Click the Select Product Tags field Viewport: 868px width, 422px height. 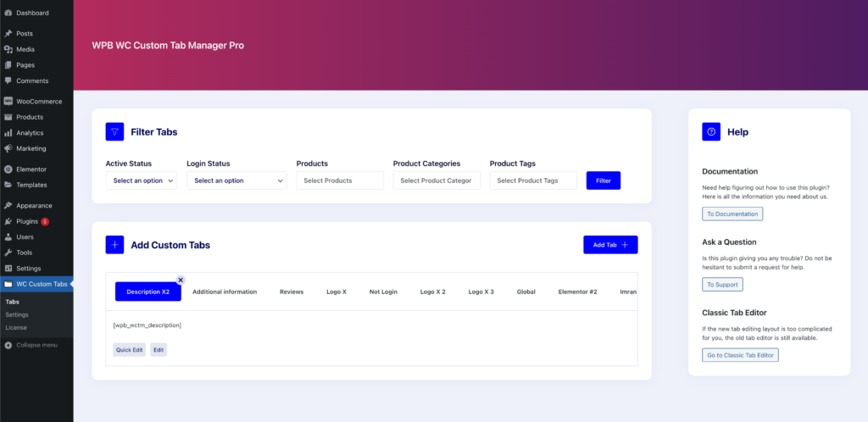coord(534,180)
